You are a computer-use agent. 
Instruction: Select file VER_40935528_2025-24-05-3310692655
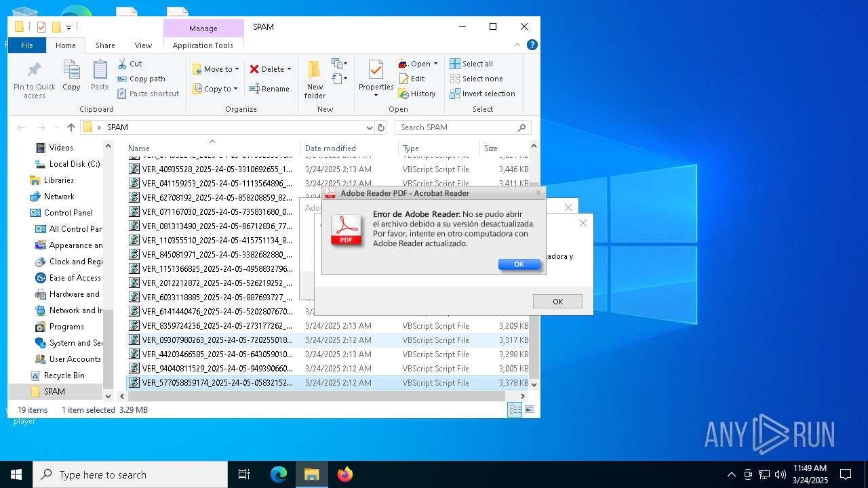coord(328,169)
